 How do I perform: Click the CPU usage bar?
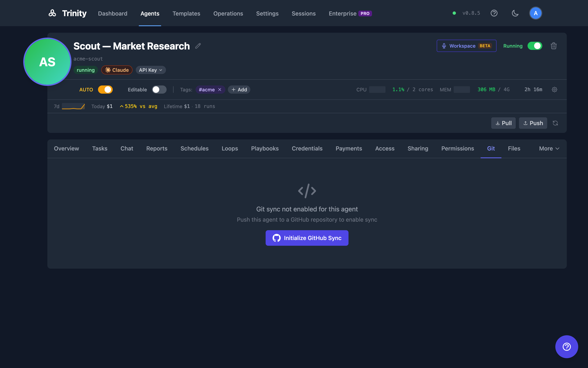click(x=377, y=90)
